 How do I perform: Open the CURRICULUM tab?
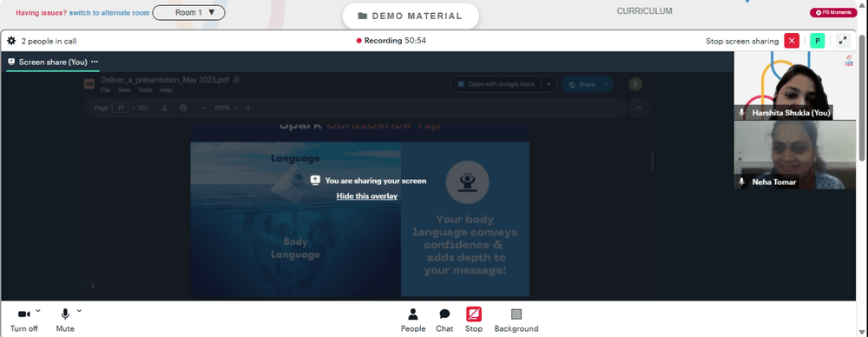[644, 11]
